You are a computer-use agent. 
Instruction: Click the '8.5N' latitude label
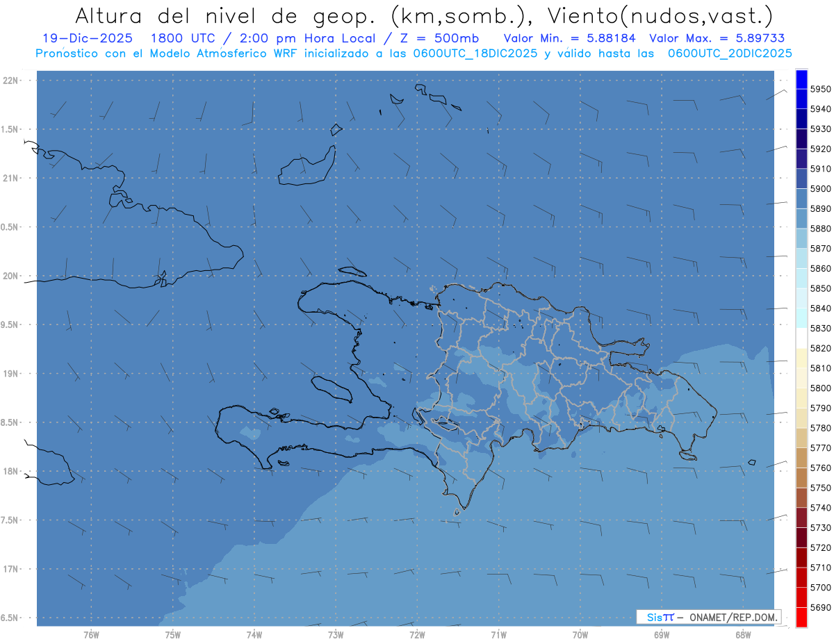10,422
